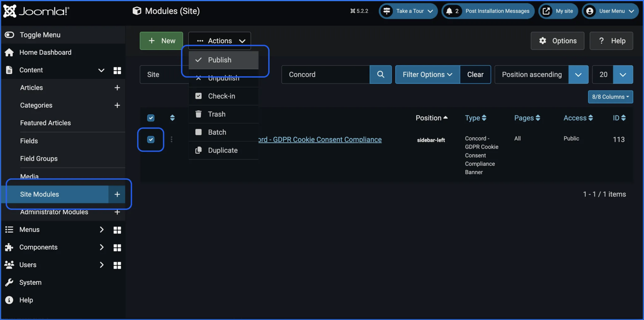Add a new category with the plus icon
The width and height of the screenshot is (644, 320).
117,105
